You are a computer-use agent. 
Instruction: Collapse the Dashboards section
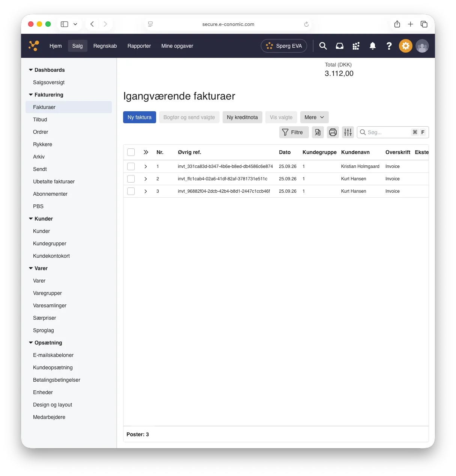tap(31, 70)
